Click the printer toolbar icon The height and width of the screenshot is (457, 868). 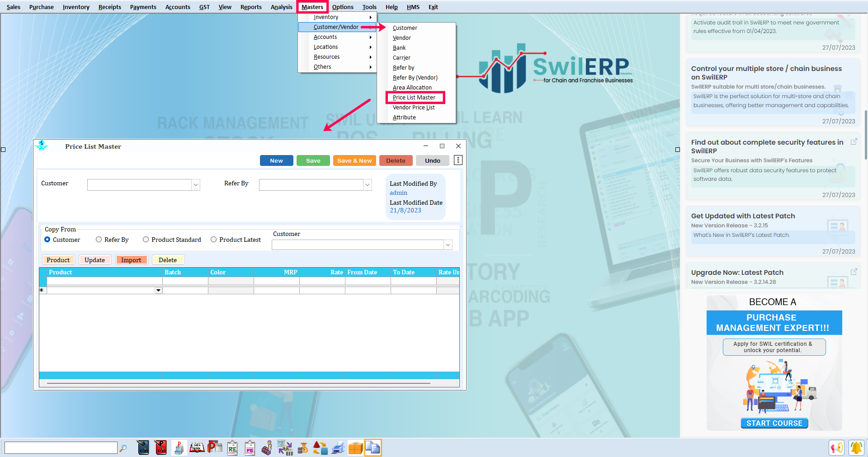pos(338,448)
